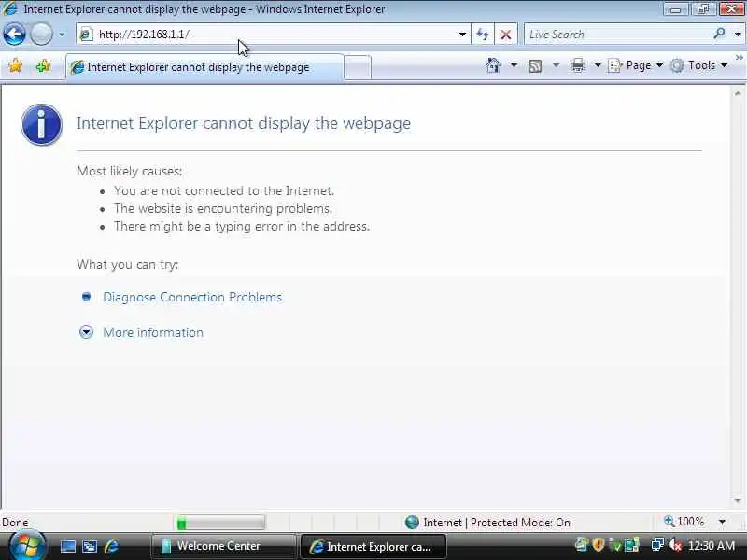Click the Home toolbar icon
Image resolution: width=747 pixels, height=560 pixels.
(x=494, y=65)
